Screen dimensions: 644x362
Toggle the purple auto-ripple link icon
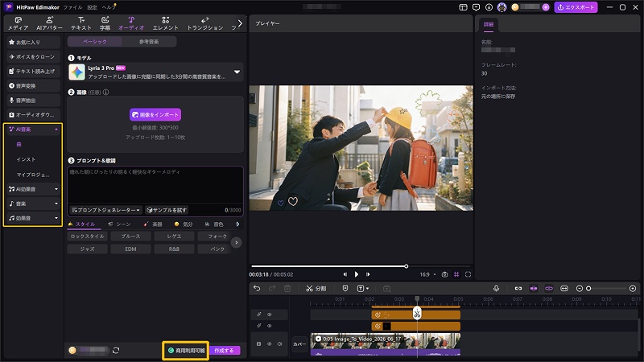coord(549,289)
